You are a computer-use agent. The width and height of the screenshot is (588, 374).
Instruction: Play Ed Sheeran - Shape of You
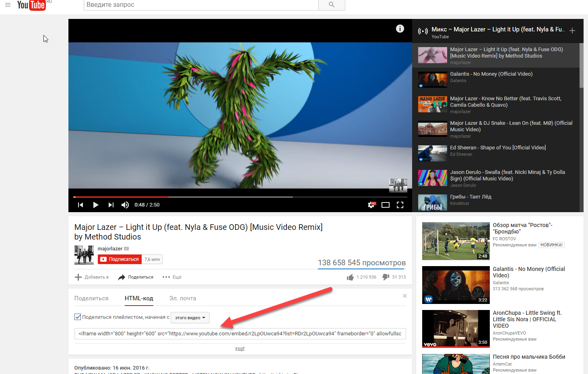point(496,153)
